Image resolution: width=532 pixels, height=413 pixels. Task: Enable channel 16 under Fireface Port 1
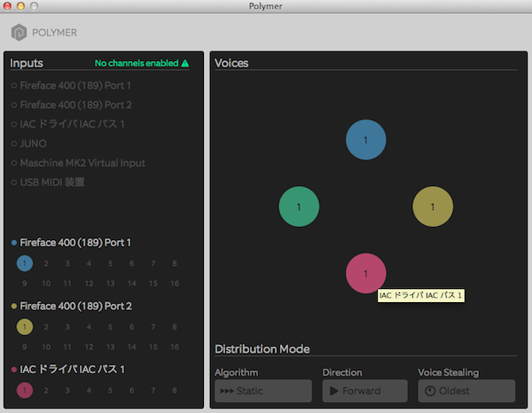(x=175, y=284)
